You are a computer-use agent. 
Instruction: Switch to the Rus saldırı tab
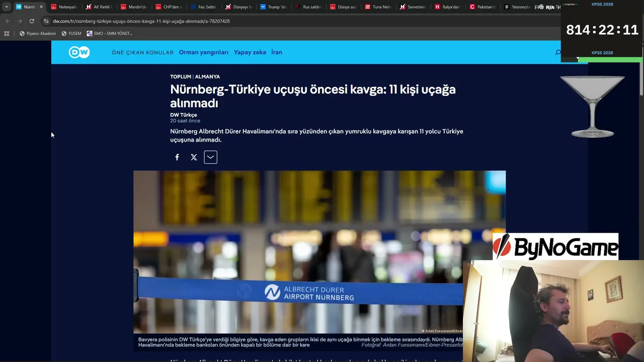[x=308, y=7]
